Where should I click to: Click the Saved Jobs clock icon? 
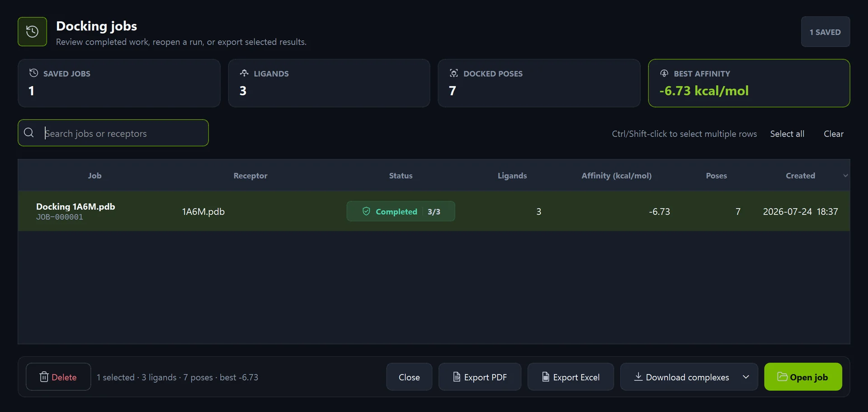(x=33, y=73)
